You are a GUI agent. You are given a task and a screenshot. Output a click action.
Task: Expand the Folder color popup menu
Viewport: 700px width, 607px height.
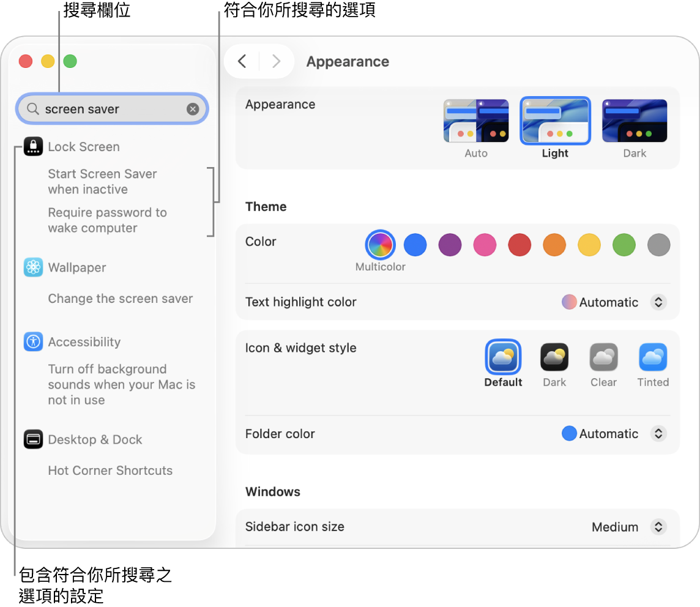tap(658, 434)
